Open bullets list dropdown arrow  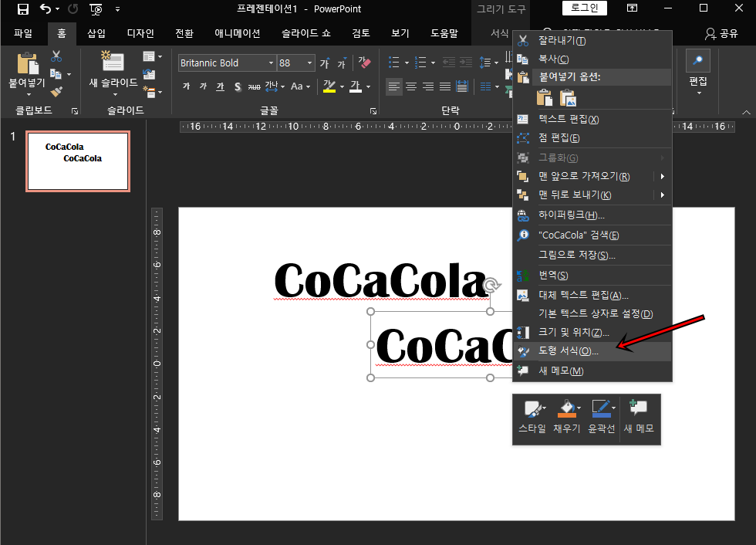click(407, 63)
